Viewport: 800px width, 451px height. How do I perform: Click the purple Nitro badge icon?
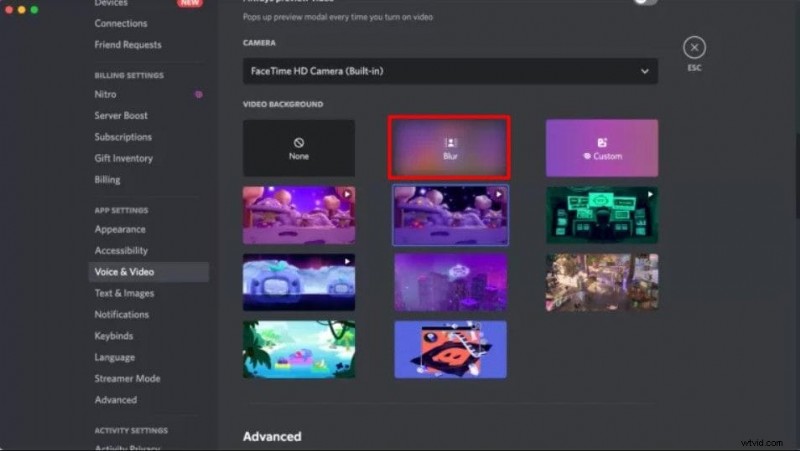[198, 94]
